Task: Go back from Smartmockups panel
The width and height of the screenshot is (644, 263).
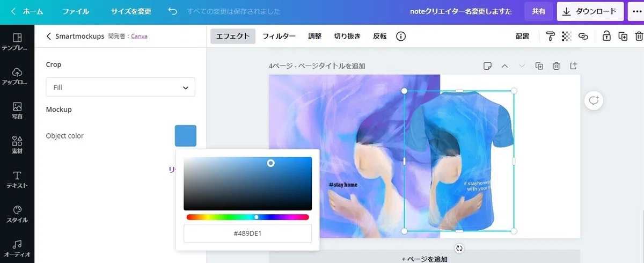Action: coord(49,36)
